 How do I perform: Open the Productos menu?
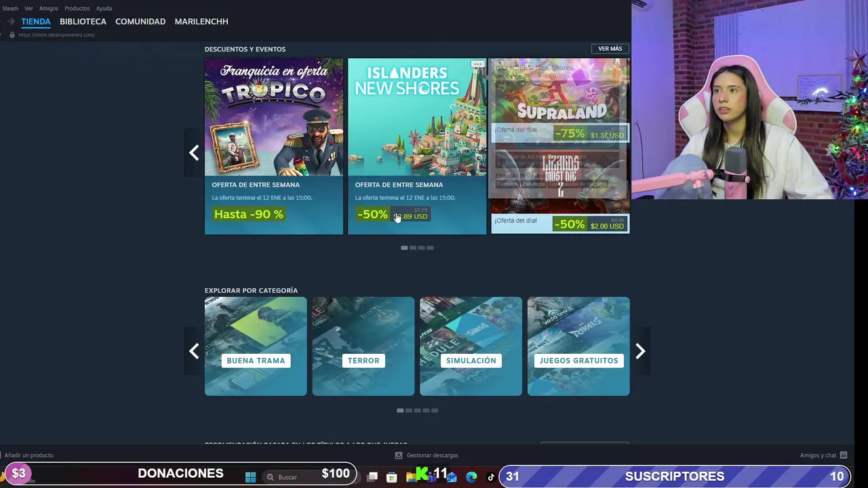(x=77, y=8)
